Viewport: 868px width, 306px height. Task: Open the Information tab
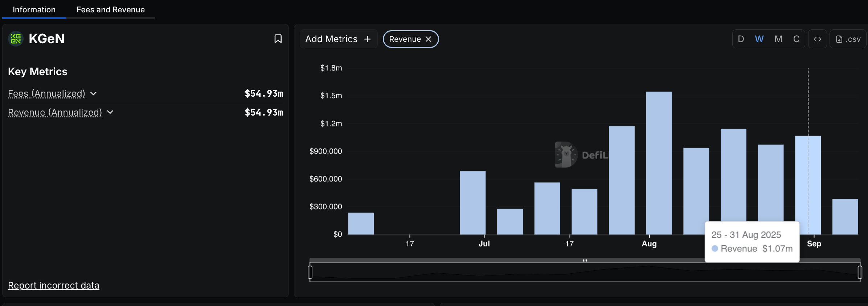click(34, 9)
